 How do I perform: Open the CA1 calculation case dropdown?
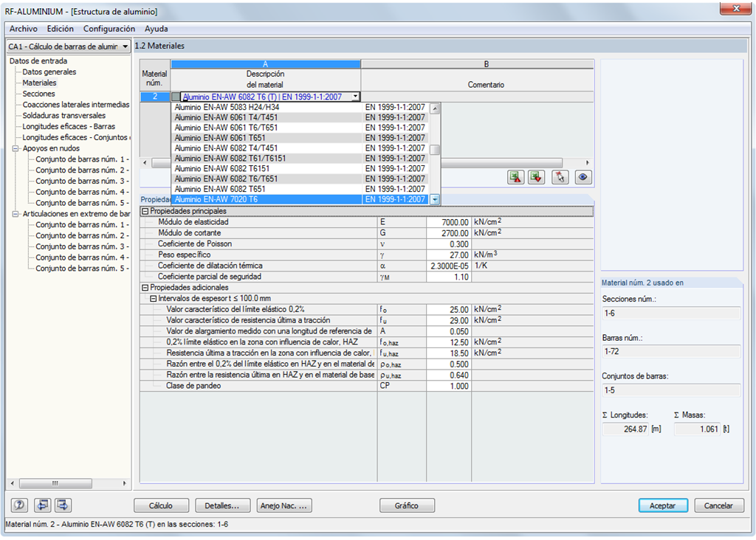[x=125, y=46]
